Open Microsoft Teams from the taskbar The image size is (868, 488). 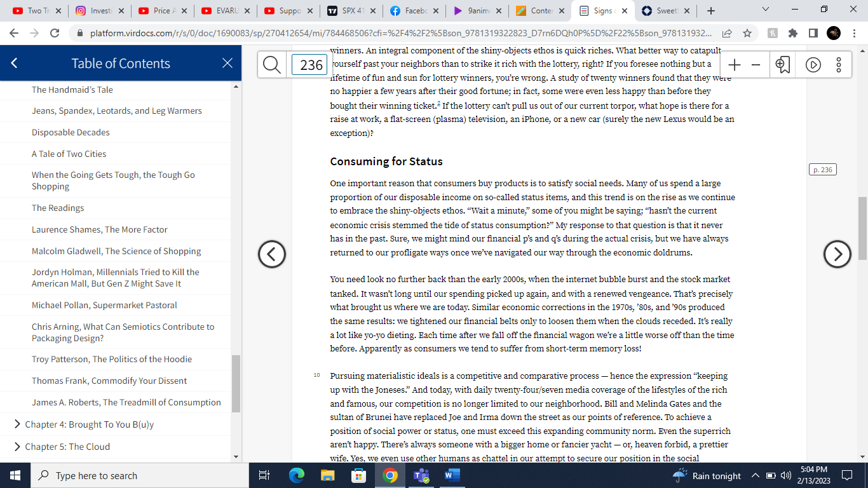pos(421,475)
